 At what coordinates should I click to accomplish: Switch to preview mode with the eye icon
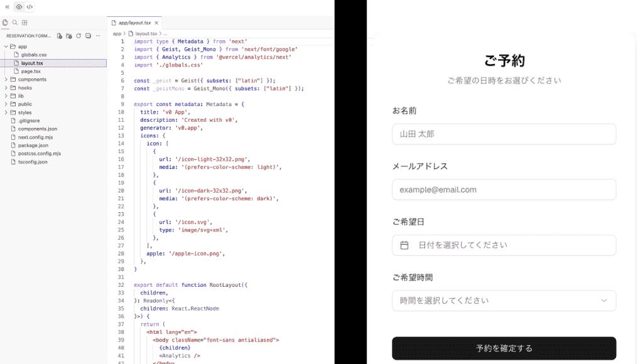19,6
